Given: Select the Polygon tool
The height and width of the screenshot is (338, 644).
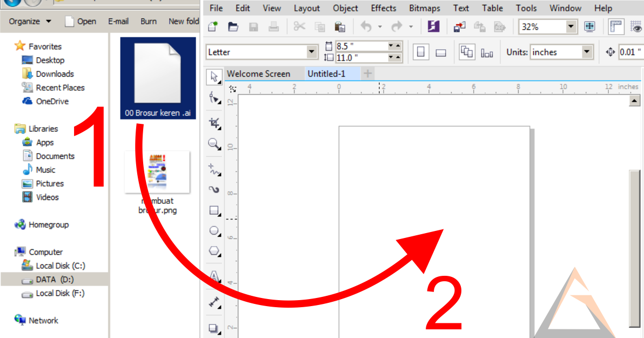Looking at the screenshot, I should pos(213,251).
